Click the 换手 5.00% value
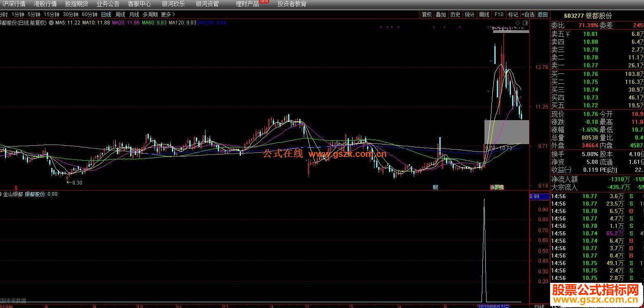This screenshot has width=644, height=308. point(589,154)
